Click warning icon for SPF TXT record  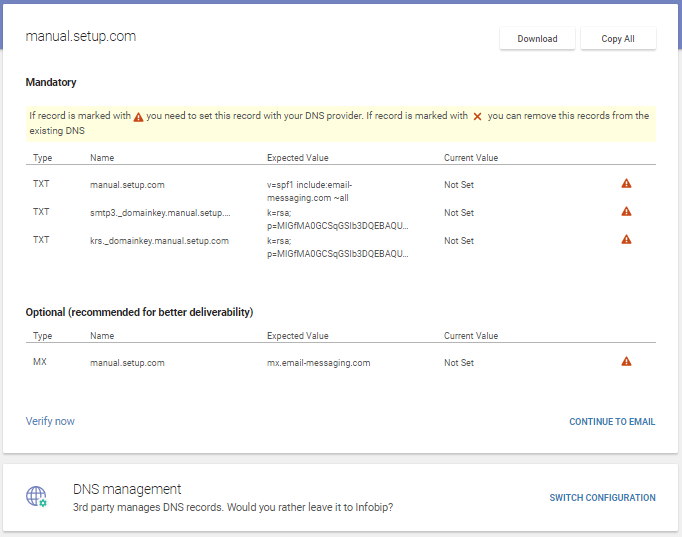(626, 184)
